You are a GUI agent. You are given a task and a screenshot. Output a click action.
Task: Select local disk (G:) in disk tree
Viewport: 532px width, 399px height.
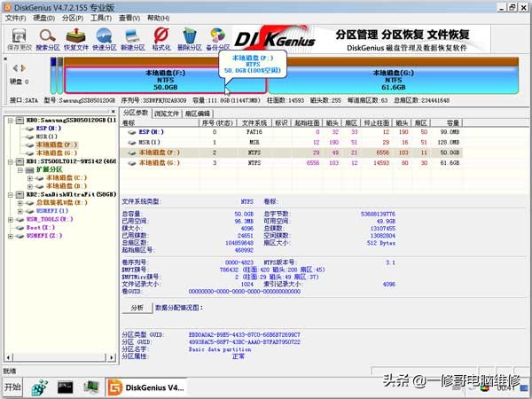[57, 153]
